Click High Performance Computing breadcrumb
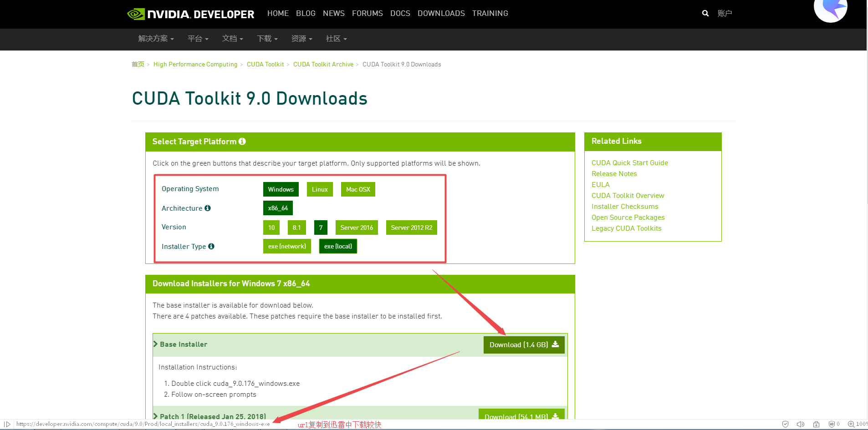The image size is (868, 430). pyautogui.click(x=195, y=64)
